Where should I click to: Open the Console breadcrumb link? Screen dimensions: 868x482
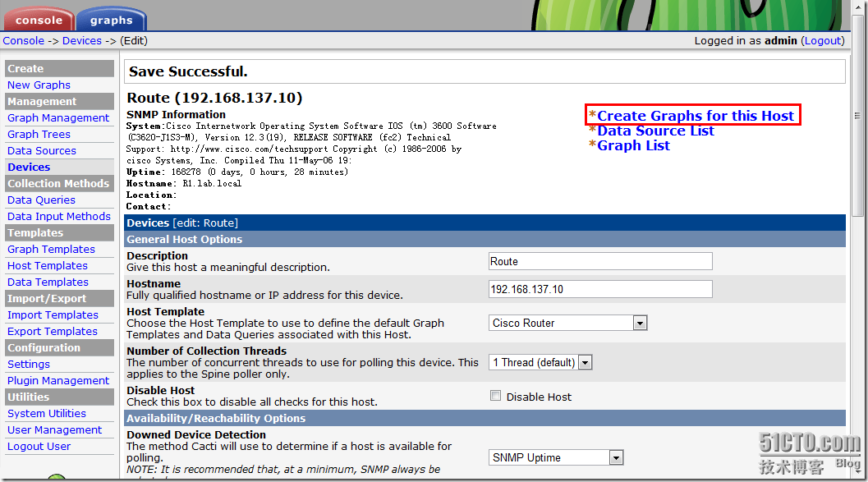click(x=23, y=41)
